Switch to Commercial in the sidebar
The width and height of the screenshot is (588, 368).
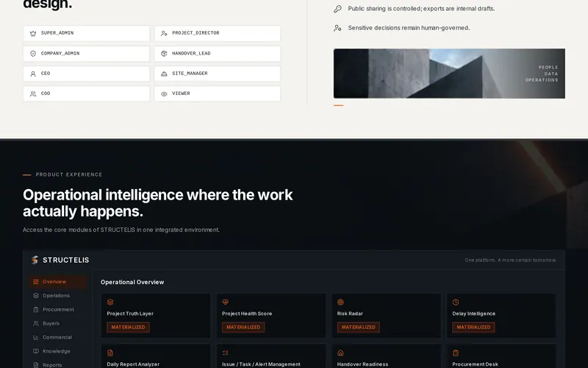coord(57,337)
